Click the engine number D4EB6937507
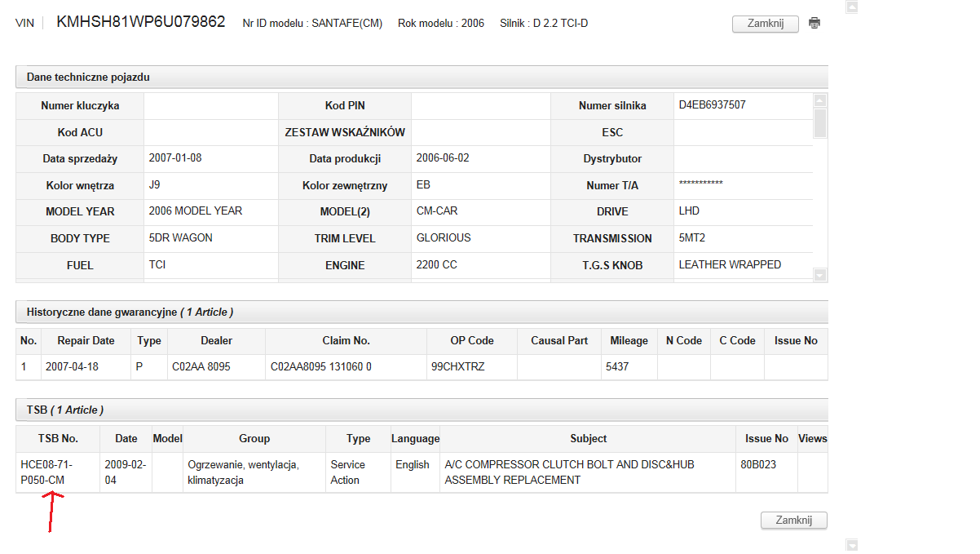980x554 pixels. 712,104
